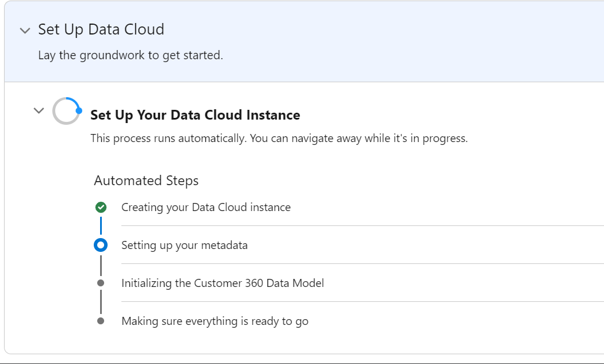Screen dimensions: 604x364
Task: Click the green checkmark completed step icon
Action: [x=101, y=207]
